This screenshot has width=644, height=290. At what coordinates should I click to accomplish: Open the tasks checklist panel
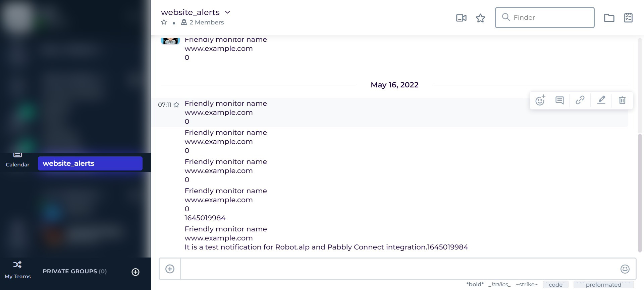[x=628, y=18]
